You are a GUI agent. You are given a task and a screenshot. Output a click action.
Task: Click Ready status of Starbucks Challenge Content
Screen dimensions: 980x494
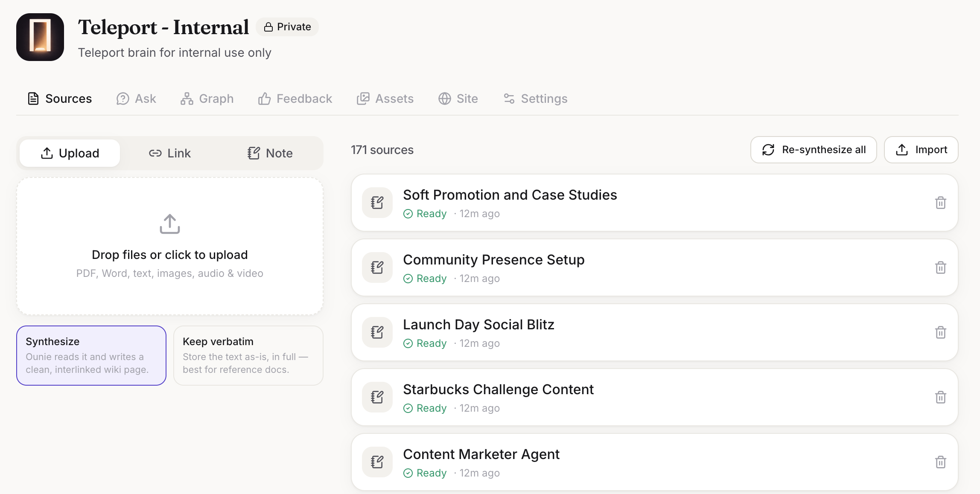tap(425, 408)
